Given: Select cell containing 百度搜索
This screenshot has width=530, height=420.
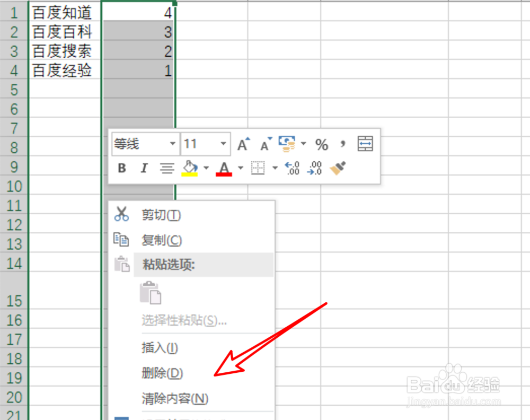Looking at the screenshot, I should (x=65, y=51).
